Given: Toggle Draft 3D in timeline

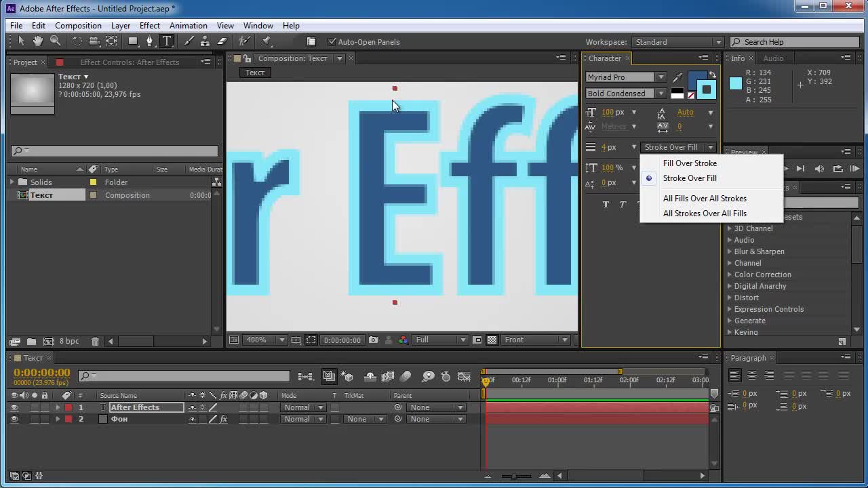Looking at the screenshot, I should pos(347,376).
